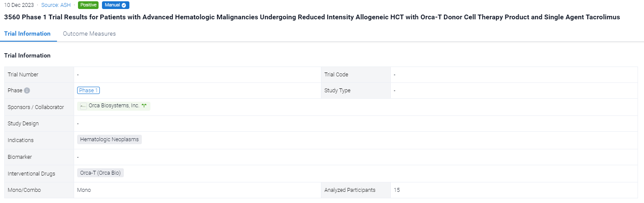Select the Trial Information tab

pyautogui.click(x=27, y=33)
